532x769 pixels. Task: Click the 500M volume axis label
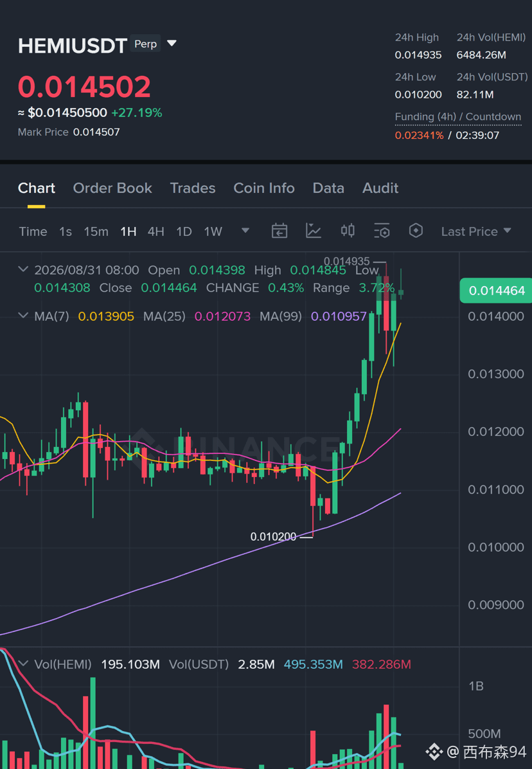tap(484, 734)
